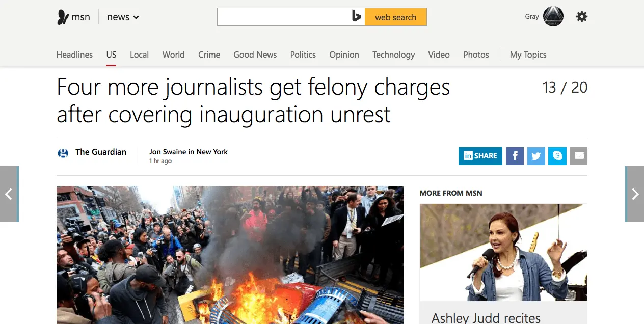Share article on Twitter

pos(536,156)
